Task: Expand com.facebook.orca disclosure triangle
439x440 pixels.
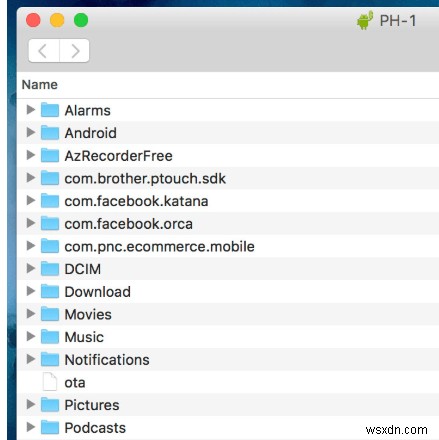Action: tap(31, 223)
